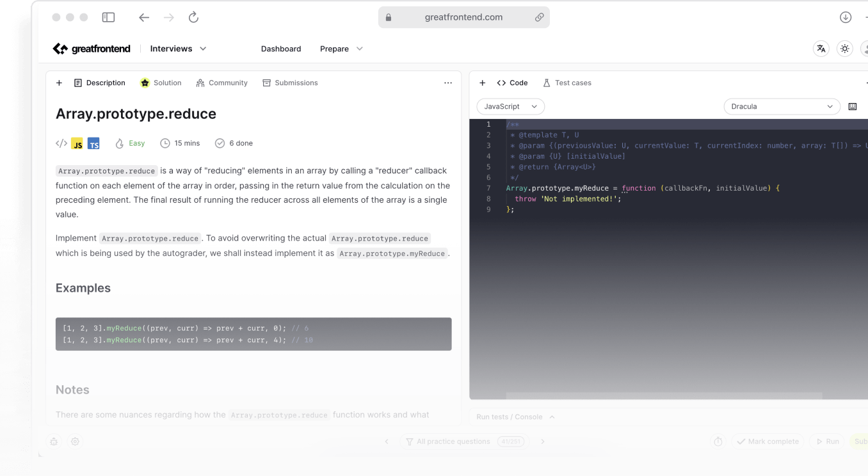Image resolution: width=868 pixels, height=476 pixels.
Task: Go back with the browser arrow
Action: (144, 17)
